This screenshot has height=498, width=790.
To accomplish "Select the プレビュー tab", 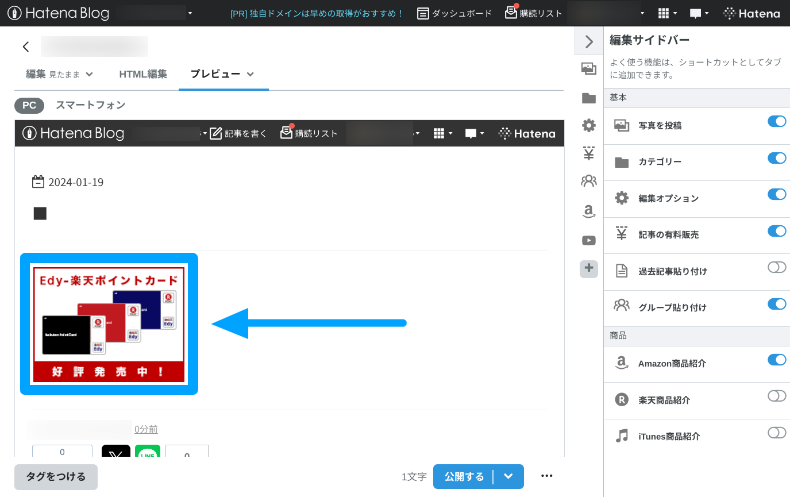I will pos(215,74).
